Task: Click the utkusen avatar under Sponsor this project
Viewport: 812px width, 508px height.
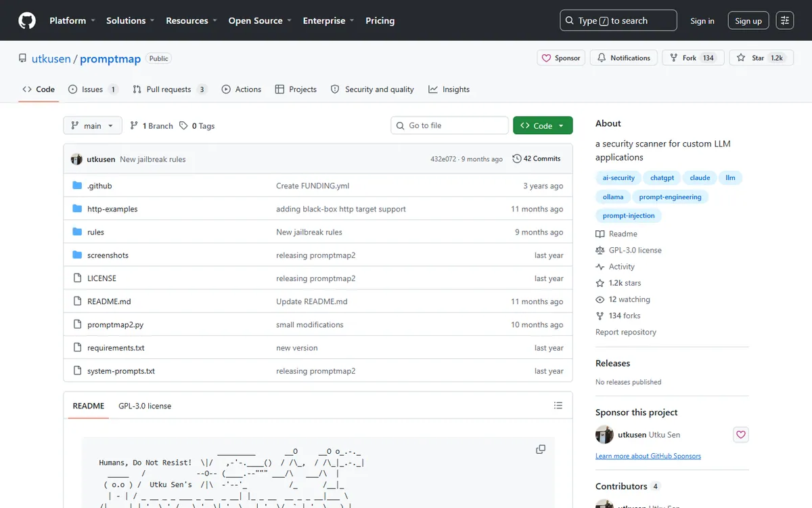Action: point(604,435)
